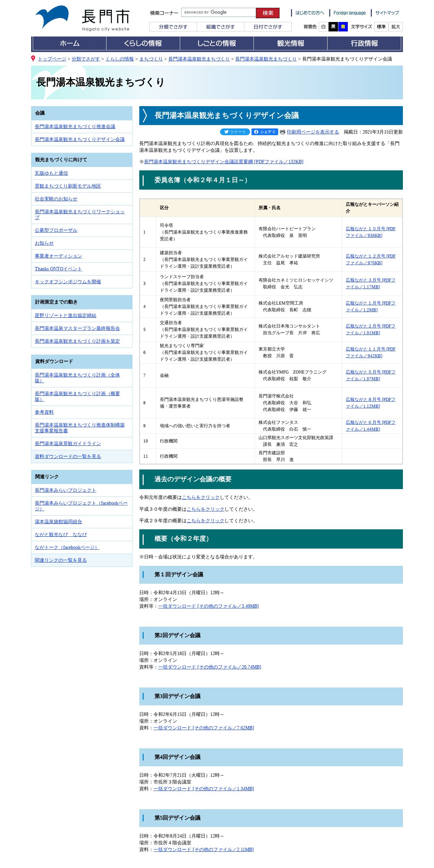Open the 行政情報 menu

click(364, 43)
